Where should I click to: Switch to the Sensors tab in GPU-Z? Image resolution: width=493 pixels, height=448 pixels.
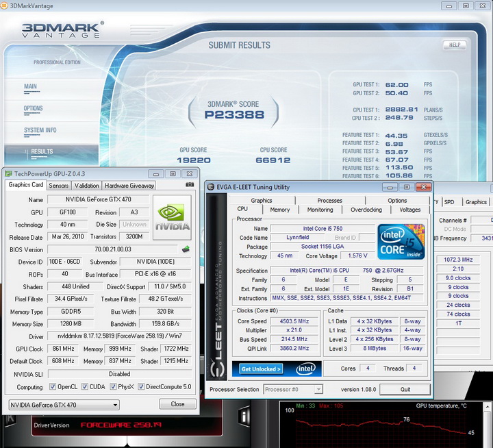[59, 186]
